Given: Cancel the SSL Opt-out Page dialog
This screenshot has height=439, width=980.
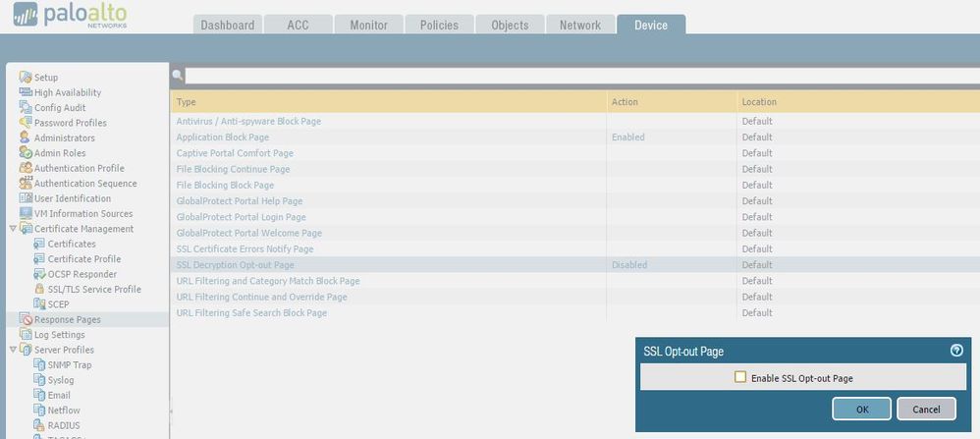Looking at the screenshot, I should click(x=926, y=409).
